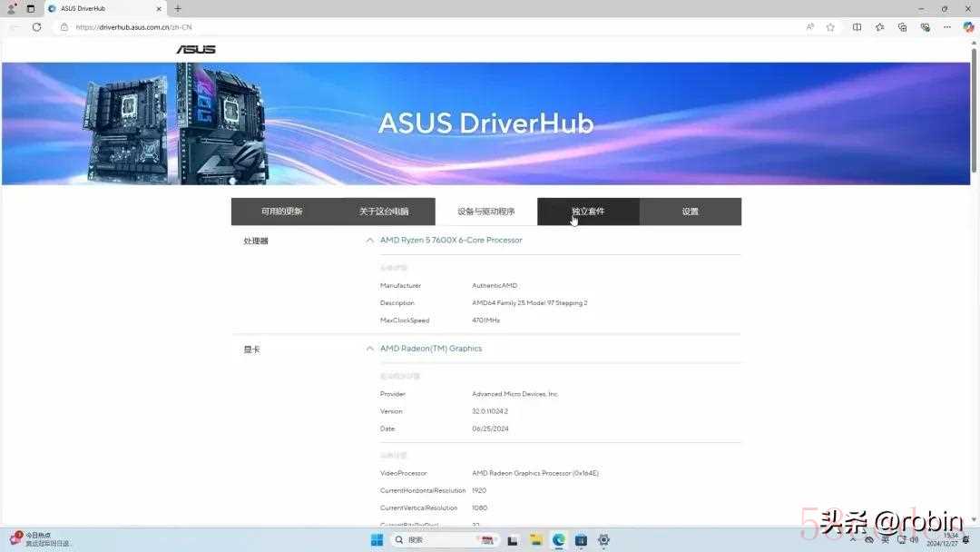This screenshot has height=552, width=980.
Task: Open Task View on the taskbar
Action: pos(513,540)
